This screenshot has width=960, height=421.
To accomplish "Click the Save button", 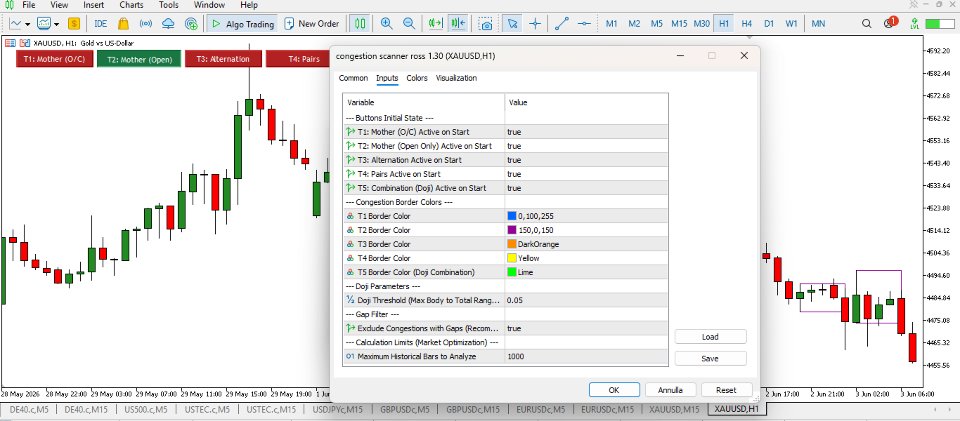I will [710, 359].
